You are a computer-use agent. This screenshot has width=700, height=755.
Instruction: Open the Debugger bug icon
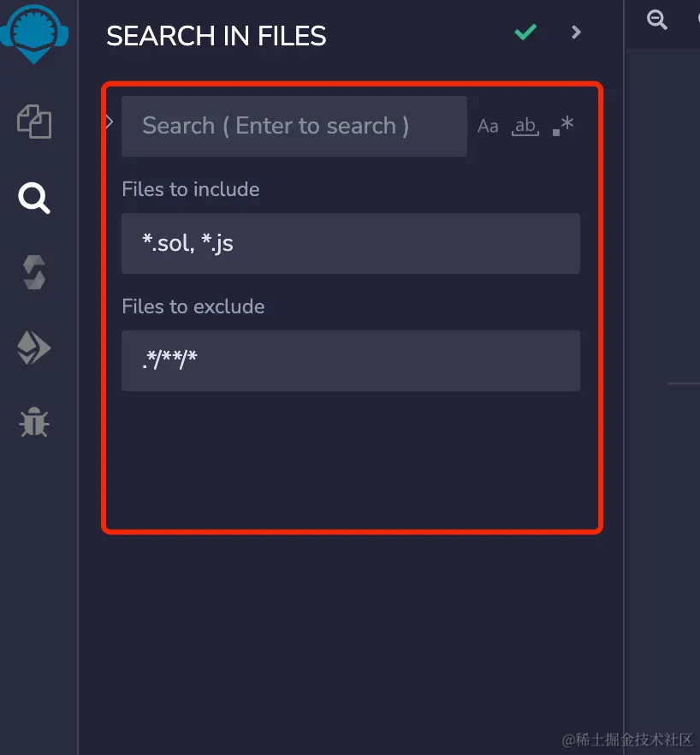click(34, 422)
